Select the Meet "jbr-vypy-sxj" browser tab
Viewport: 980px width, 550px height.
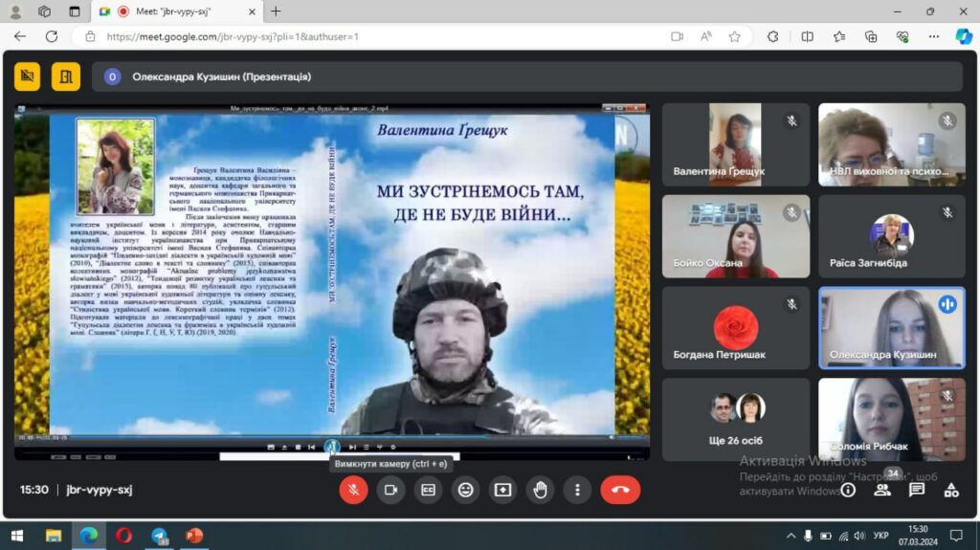tap(177, 11)
